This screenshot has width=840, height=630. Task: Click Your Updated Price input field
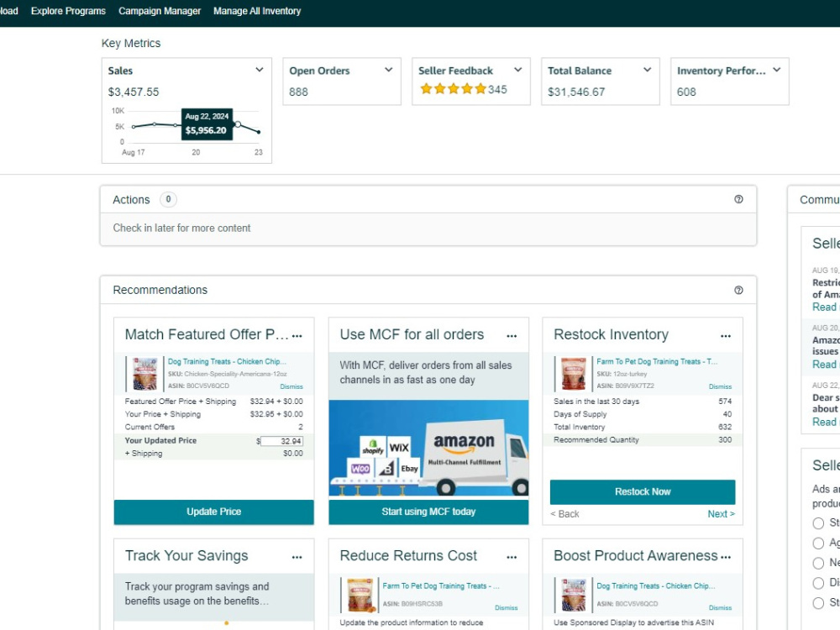281,441
